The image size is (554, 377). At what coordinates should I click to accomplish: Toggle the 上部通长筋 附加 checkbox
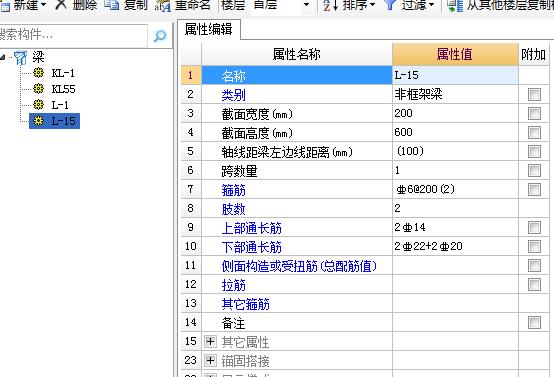pyautogui.click(x=534, y=228)
